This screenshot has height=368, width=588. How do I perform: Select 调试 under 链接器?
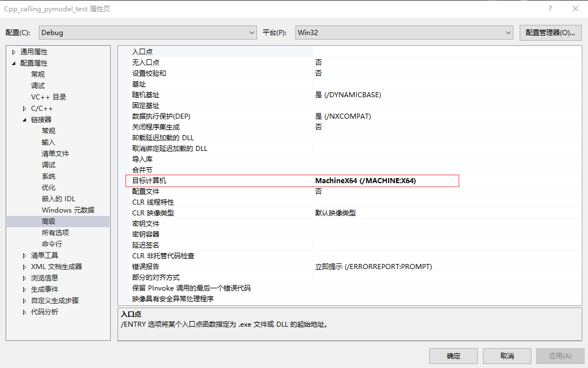(x=49, y=164)
